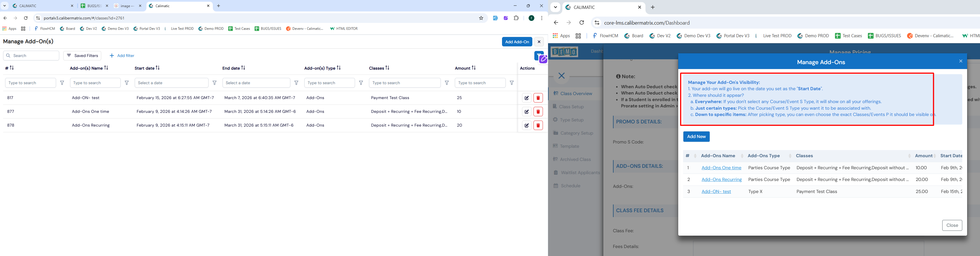The image size is (980, 256).
Task: Delete the Add-Ons Recurring row (878)
Action: (x=538, y=125)
